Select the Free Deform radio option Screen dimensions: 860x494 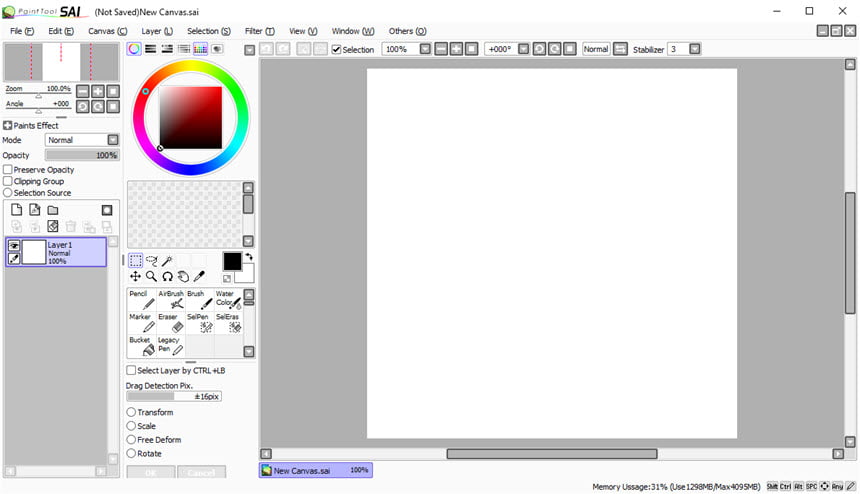[131, 439]
